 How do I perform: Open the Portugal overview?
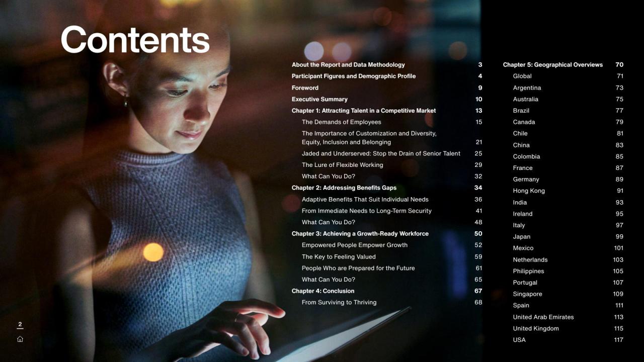tap(525, 283)
